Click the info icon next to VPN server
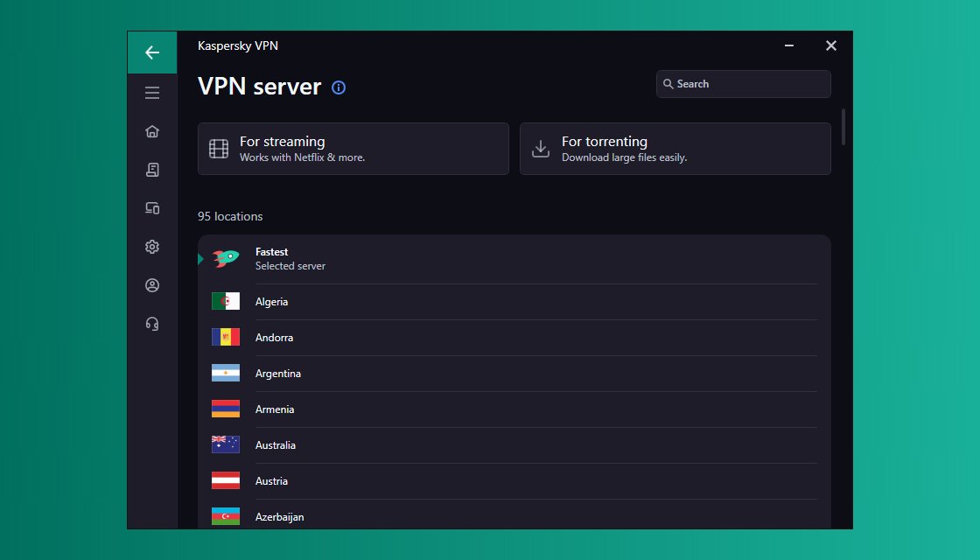This screenshot has width=980, height=560. [338, 87]
